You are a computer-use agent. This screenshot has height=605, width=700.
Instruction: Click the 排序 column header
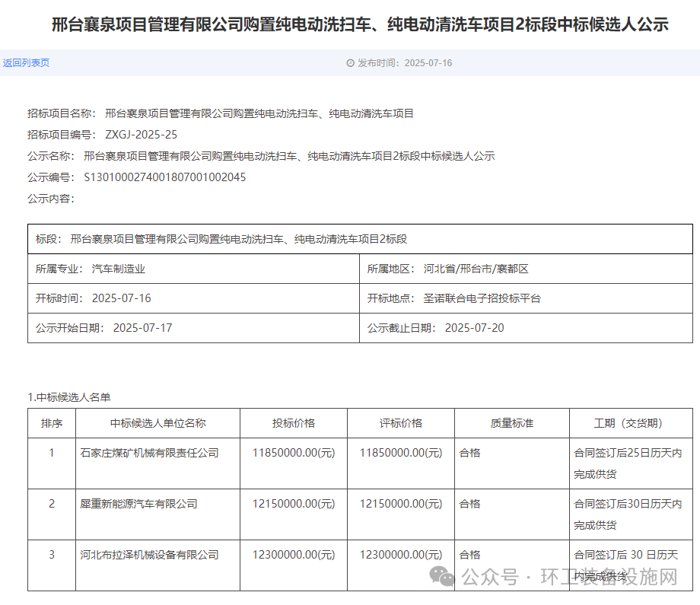click(x=52, y=423)
